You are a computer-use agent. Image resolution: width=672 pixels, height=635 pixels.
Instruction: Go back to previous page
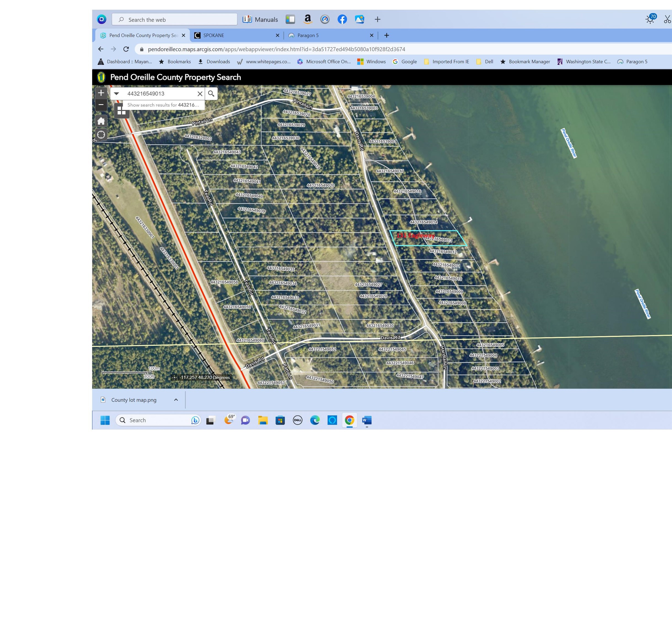[x=101, y=49]
